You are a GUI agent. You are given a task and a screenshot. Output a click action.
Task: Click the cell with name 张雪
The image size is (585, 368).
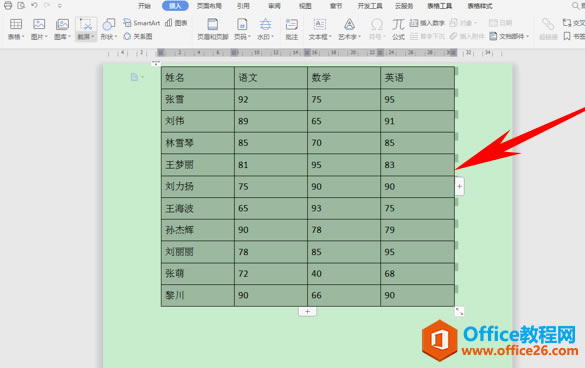(198, 100)
